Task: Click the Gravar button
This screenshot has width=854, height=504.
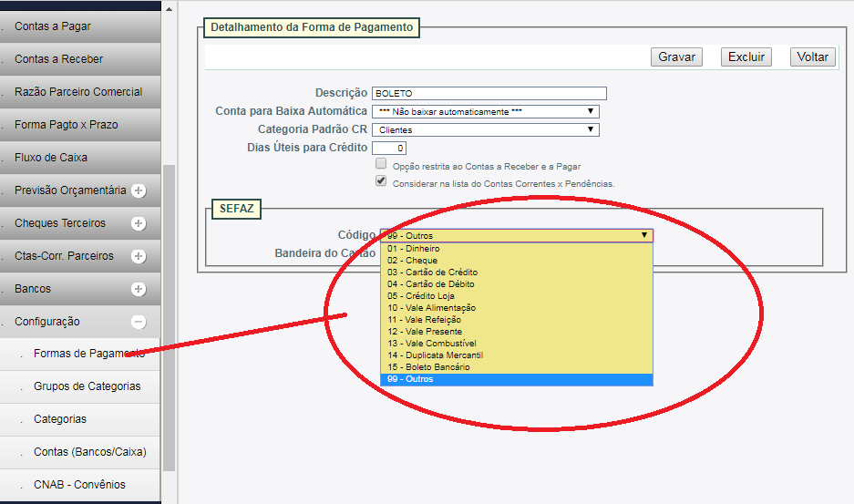Action: (x=676, y=57)
